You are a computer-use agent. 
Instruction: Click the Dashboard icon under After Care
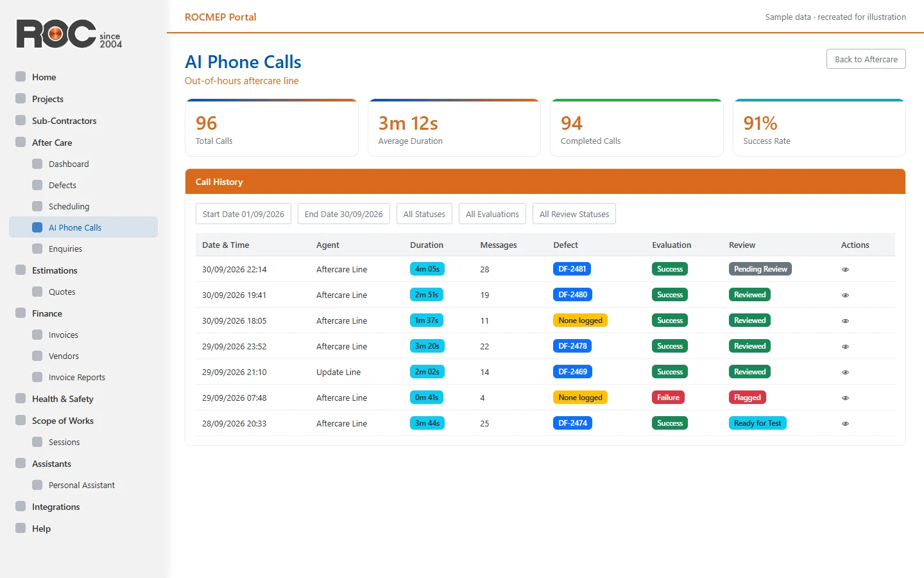coord(37,164)
